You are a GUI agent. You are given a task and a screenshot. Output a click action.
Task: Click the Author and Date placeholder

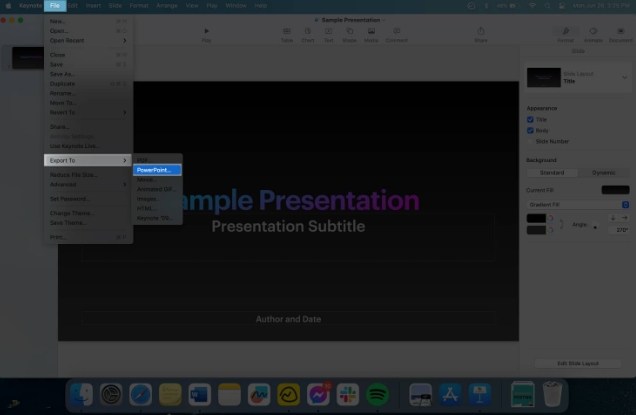[x=288, y=319]
